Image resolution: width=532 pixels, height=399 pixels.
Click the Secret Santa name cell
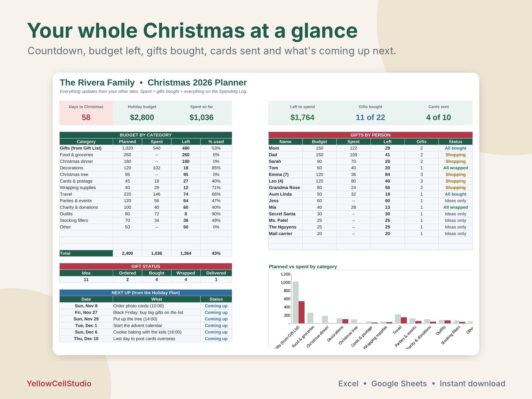(285, 214)
